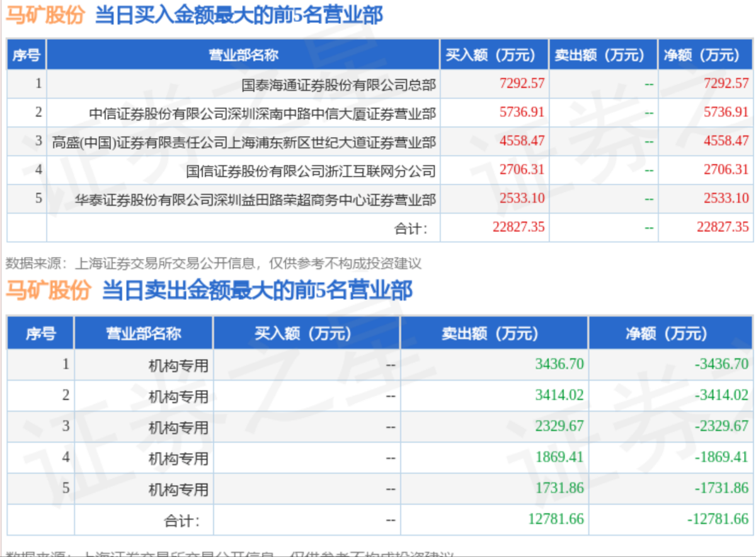Click 国信证券股份有限公司浙江互联网分公司 entry
This screenshot has height=557, width=756.
311,171
